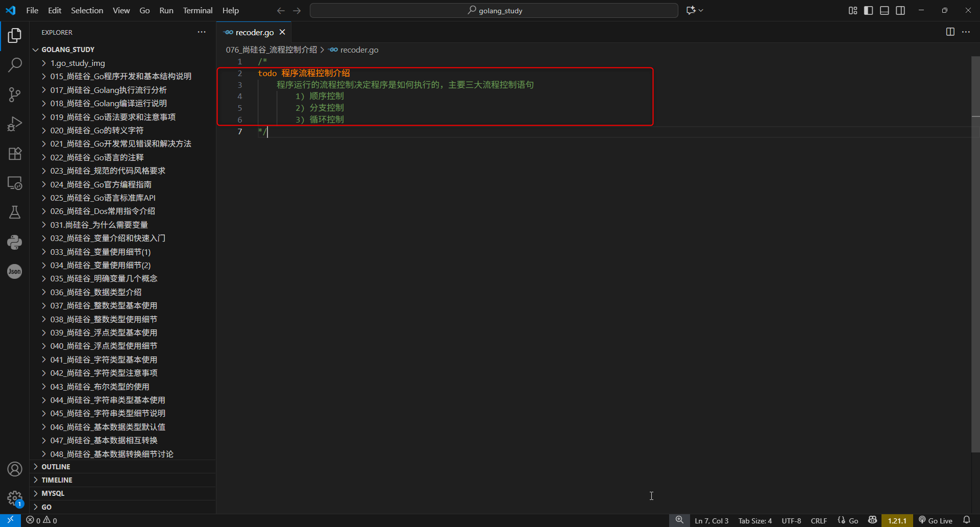Click the golang_study command center search box
This screenshot has height=527, width=980.
click(x=494, y=10)
